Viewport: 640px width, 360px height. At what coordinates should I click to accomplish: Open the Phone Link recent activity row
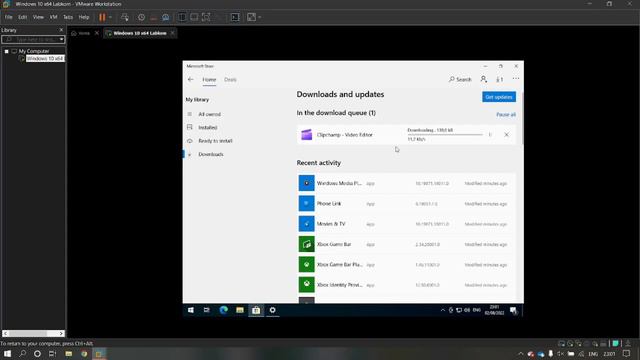point(407,203)
